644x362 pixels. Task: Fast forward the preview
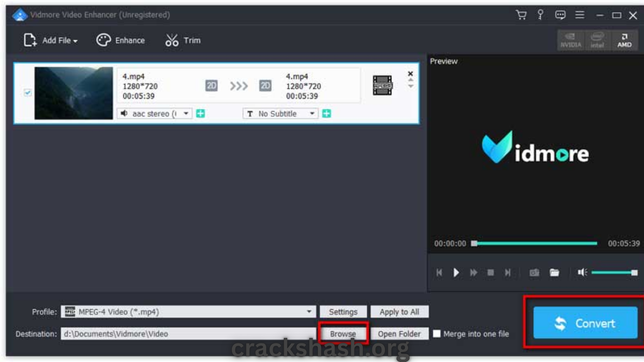(473, 273)
